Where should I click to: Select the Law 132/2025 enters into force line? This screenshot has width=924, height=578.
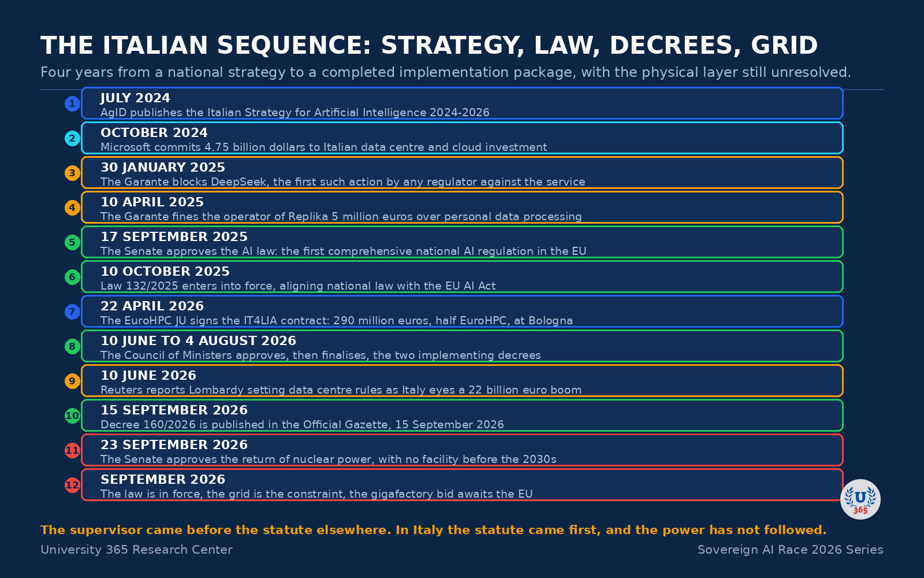pos(298,286)
